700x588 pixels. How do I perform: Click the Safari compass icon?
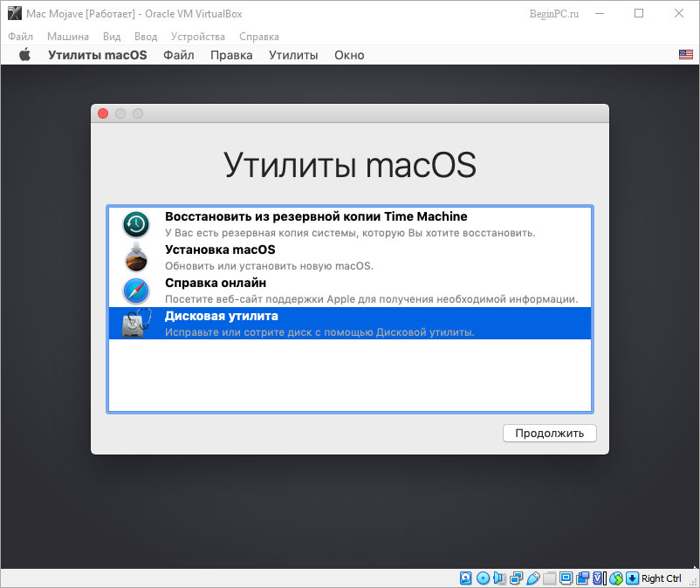click(136, 291)
